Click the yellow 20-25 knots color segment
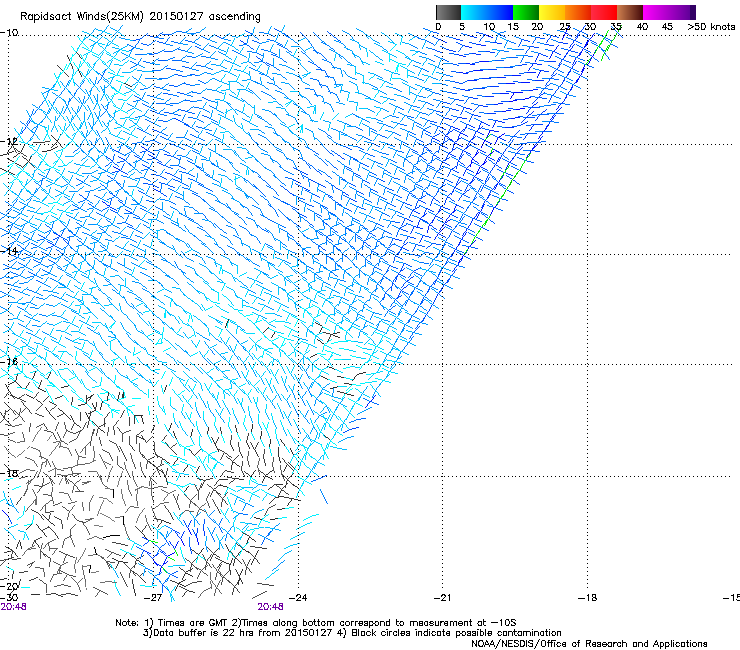 [x=552, y=12]
